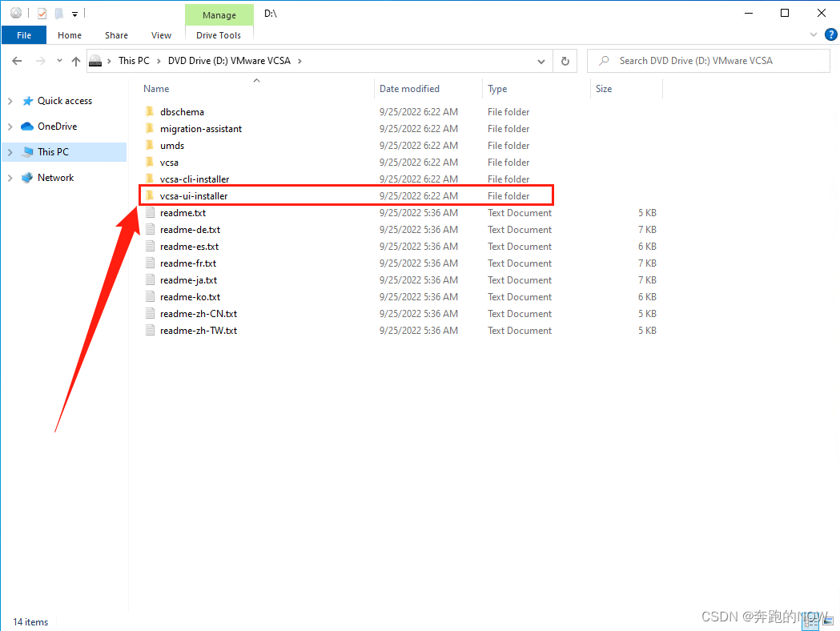Switch to details view in status bar
Screen dimensions: 840x631
811,621
